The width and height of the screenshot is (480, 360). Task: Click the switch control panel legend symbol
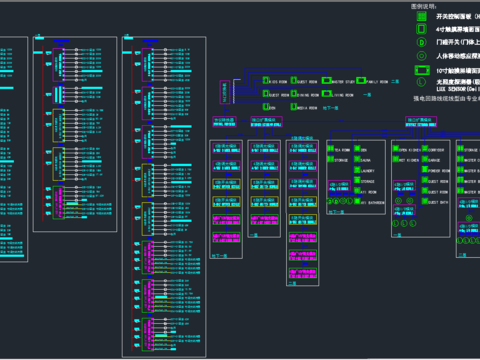421,16
